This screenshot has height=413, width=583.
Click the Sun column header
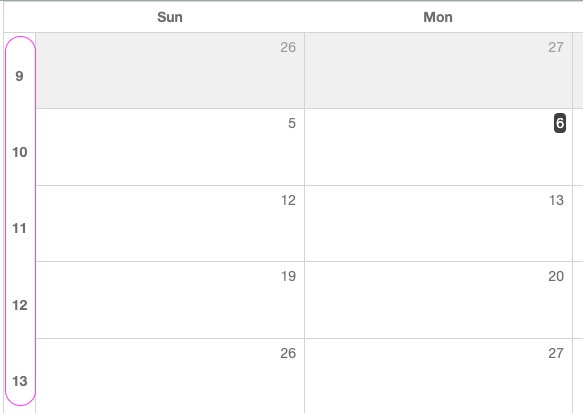(x=170, y=17)
